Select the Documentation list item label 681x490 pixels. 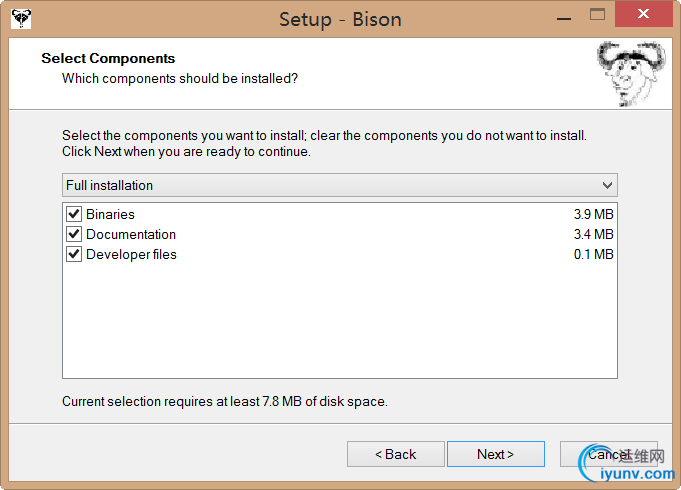pos(131,234)
